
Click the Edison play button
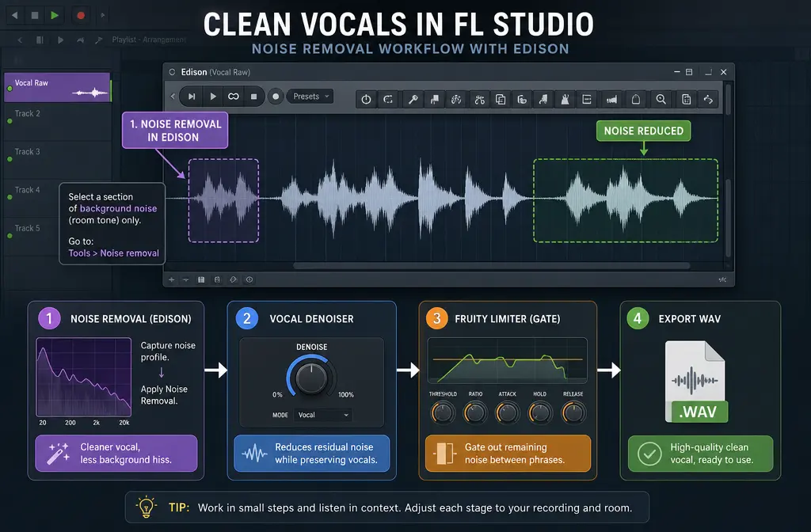(212, 97)
